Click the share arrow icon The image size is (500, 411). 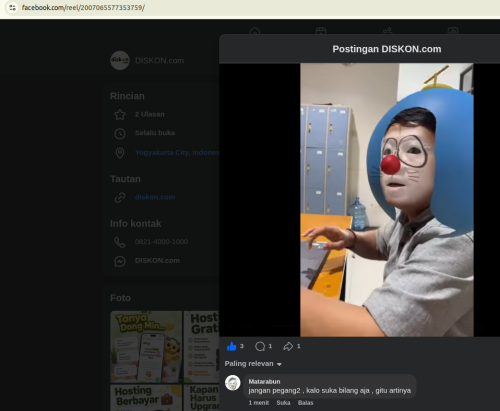pos(288,347)
